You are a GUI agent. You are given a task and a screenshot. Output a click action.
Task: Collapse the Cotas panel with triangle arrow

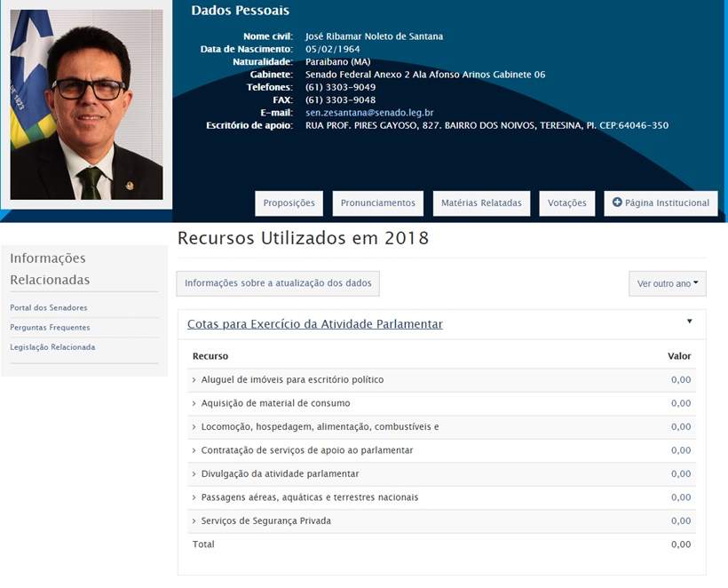(x=690, y=322)
